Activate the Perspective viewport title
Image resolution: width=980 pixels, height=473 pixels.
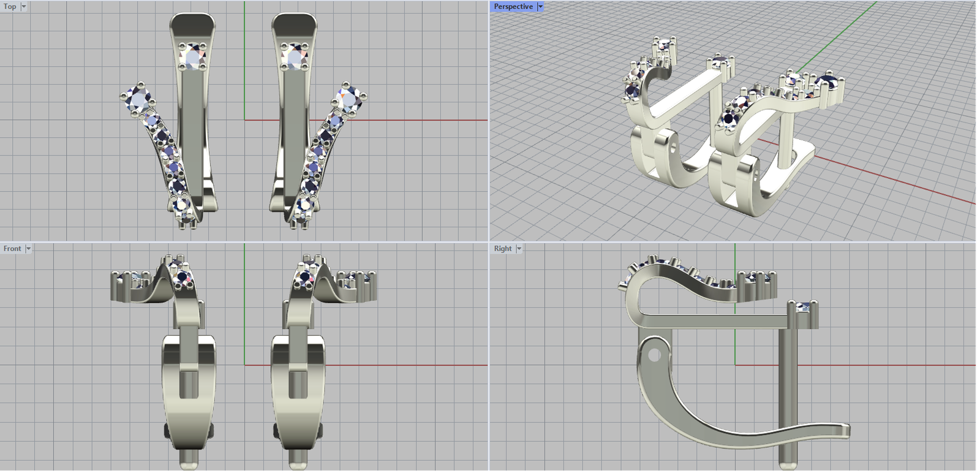pos(513,7)
